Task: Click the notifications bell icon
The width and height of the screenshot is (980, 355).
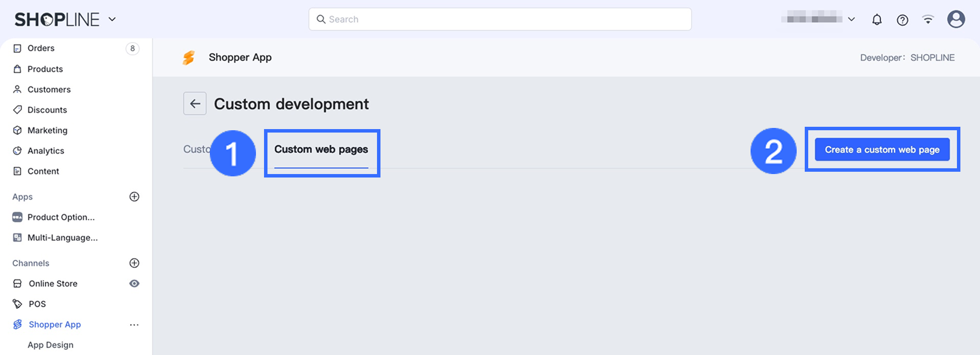Action: [877, 20]
